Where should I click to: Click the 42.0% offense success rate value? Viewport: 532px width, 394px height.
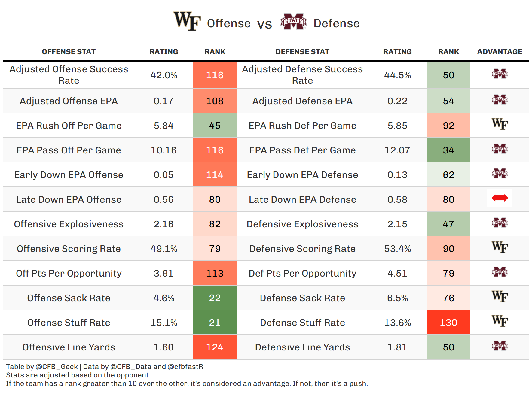pos(164,75)
